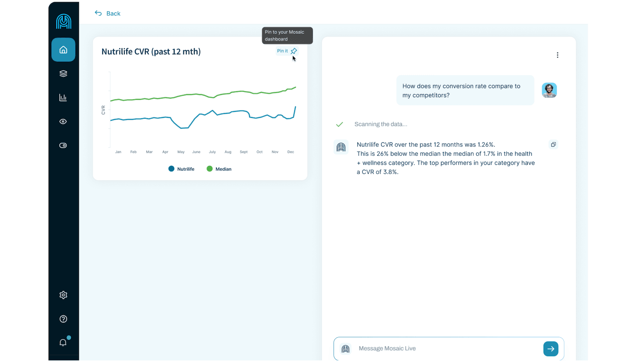The width and height of the screenshot is (644, 362).
Task: Toggle the Median legend series
Action: point(219,169)
